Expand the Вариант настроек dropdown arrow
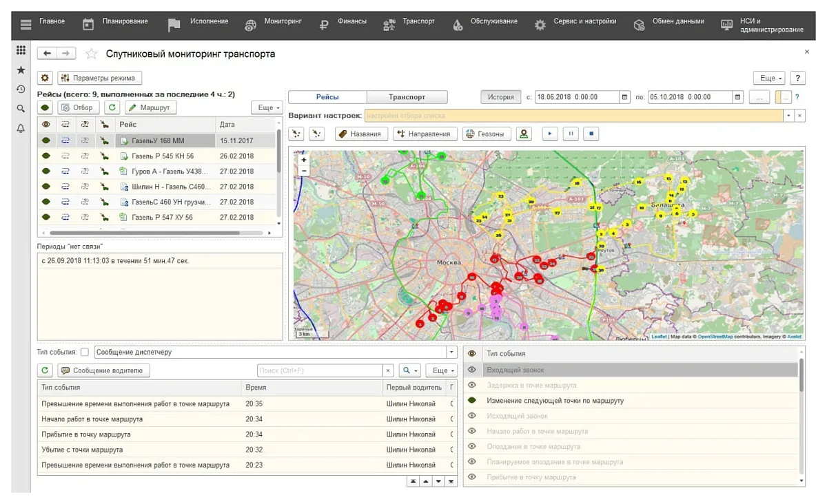The height and width of the screenshot is (504, 827). click(788, 116)
